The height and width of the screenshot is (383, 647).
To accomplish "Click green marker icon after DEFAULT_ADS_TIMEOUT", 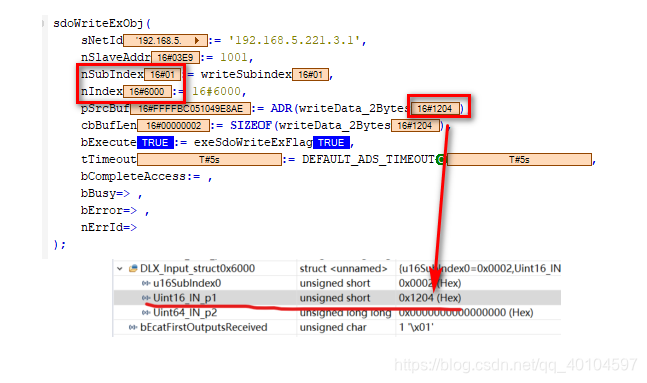I will tap(442, 159).
